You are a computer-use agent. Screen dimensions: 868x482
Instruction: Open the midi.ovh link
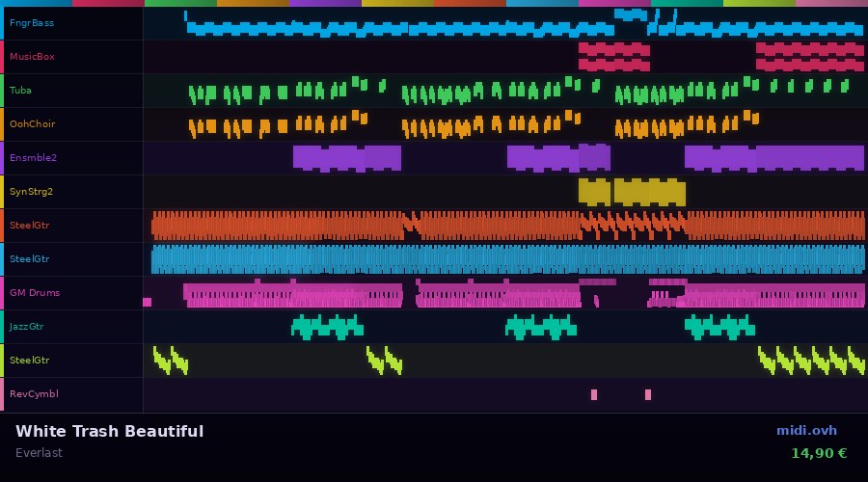point(806,431)
